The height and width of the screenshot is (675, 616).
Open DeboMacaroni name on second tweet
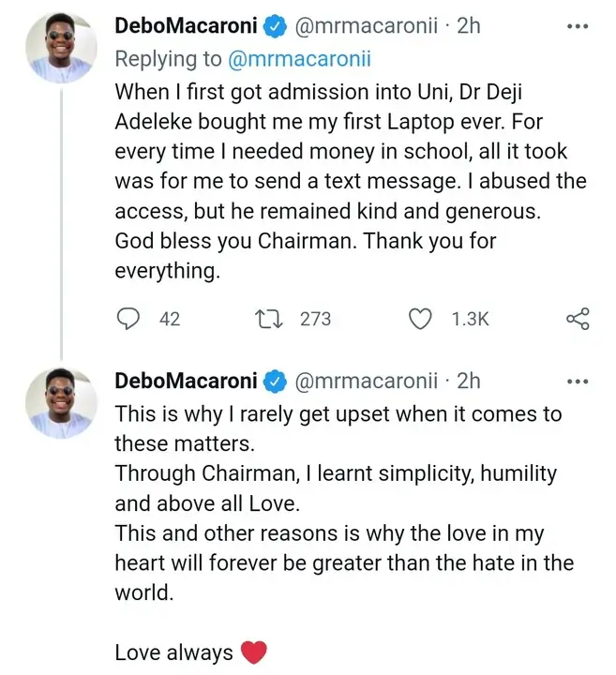(186, 381)
